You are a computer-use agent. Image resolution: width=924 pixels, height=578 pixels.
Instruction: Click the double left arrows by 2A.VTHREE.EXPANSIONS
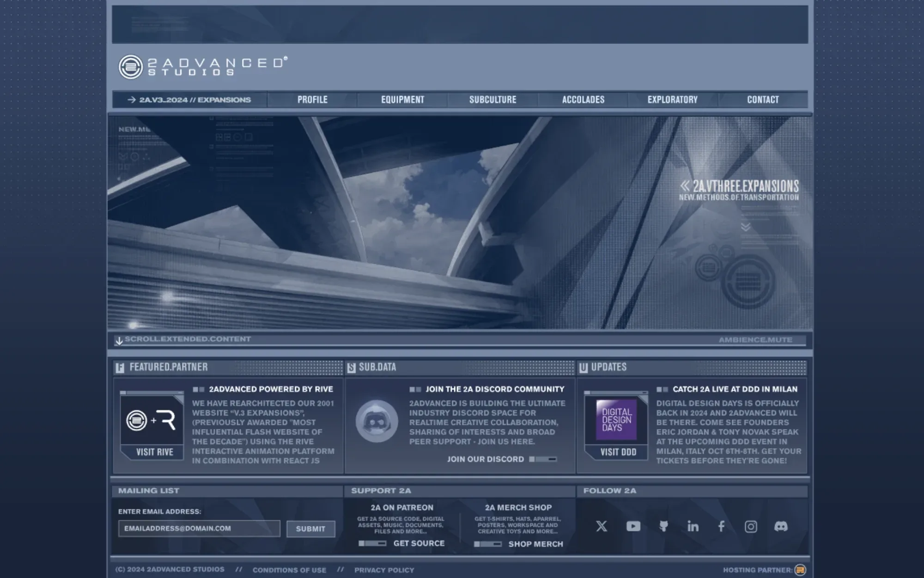685,186
